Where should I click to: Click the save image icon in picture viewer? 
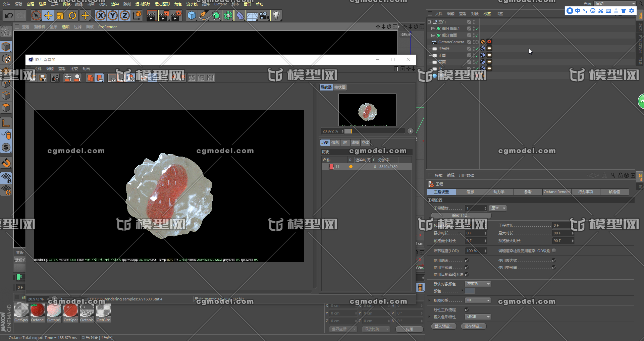click(x=43, y=77)
